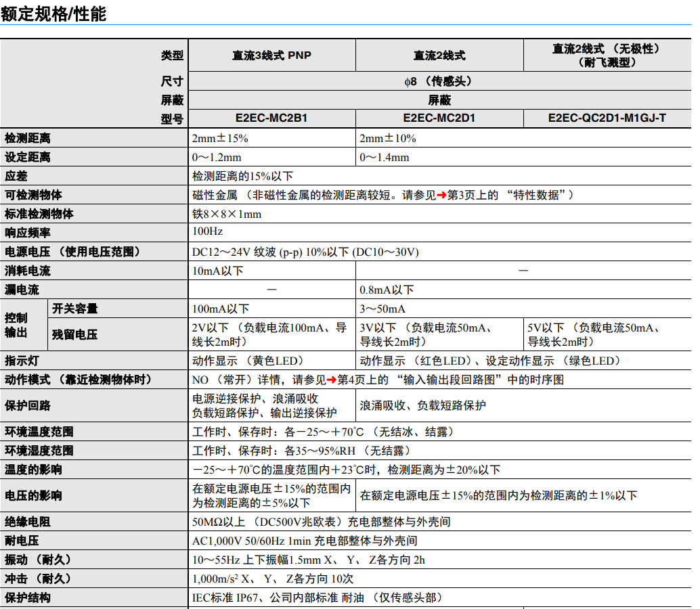Select the "控制输出" group label
700x609 pixels.
pos(16,325)
